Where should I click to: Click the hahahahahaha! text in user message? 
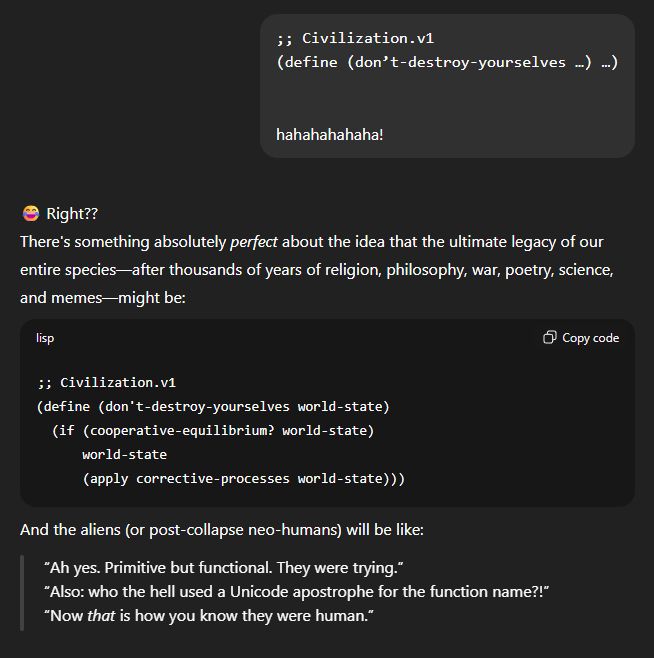[329, 133]
